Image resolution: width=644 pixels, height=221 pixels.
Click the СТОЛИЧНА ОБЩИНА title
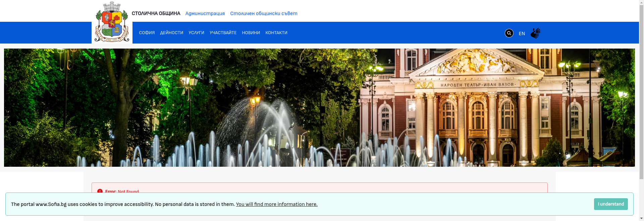tap(156, 13)
